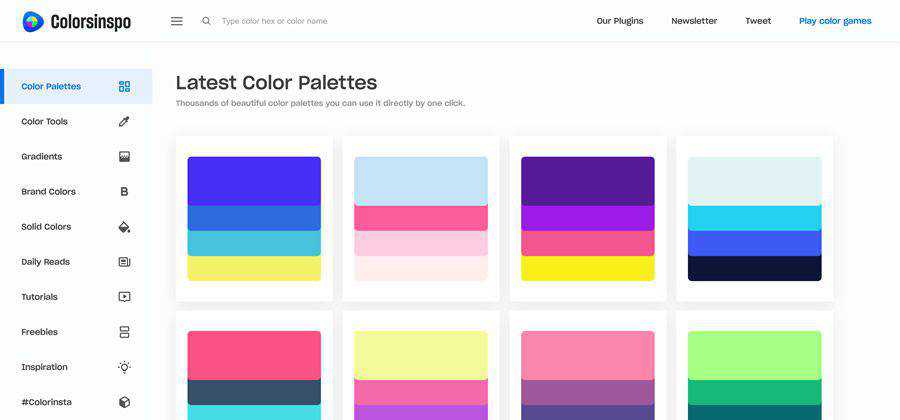Click the Tutorials play icon

[x=124, y=297]
